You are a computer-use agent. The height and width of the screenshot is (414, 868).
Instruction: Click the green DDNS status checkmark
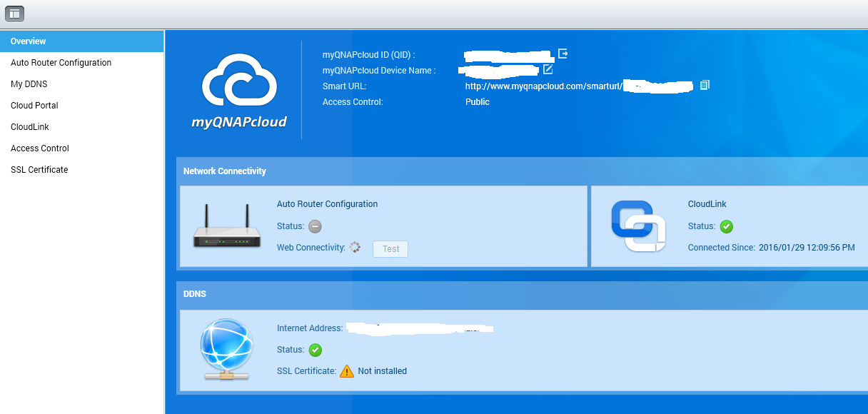[315, 350]
